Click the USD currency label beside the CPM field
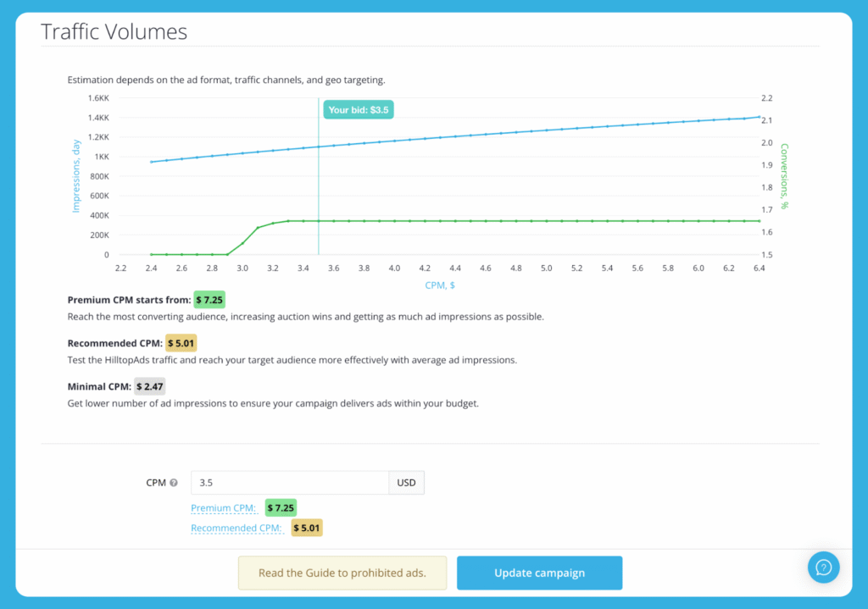The image size is (868, 609). coord(406,483)
